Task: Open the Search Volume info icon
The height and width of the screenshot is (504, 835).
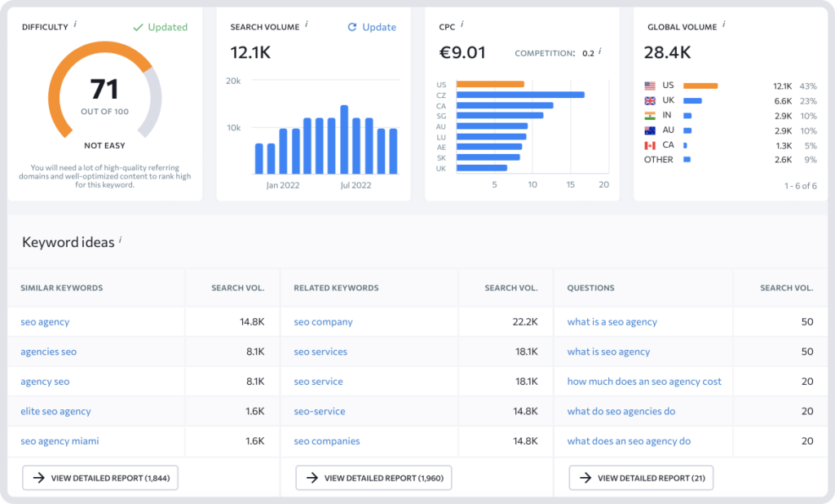Action: pyautogui.click(x=306, y=23)
